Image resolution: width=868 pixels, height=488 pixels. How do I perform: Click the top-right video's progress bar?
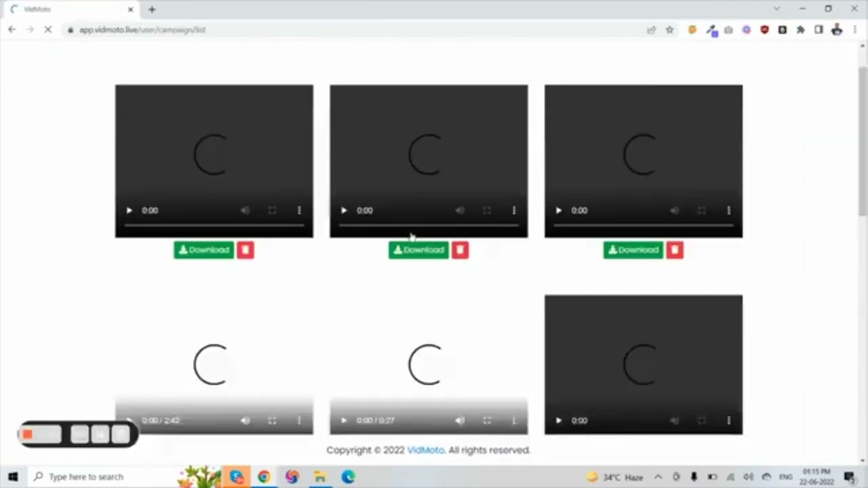click(644, 225)
